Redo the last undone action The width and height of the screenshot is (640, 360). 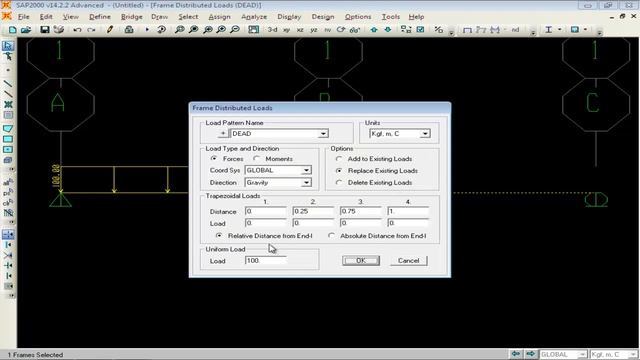tap(91, 30)
